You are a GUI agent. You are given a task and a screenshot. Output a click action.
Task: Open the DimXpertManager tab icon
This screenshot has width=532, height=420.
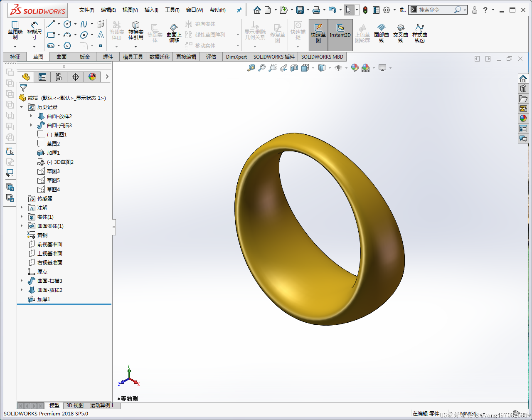click(x=76, y=77)
